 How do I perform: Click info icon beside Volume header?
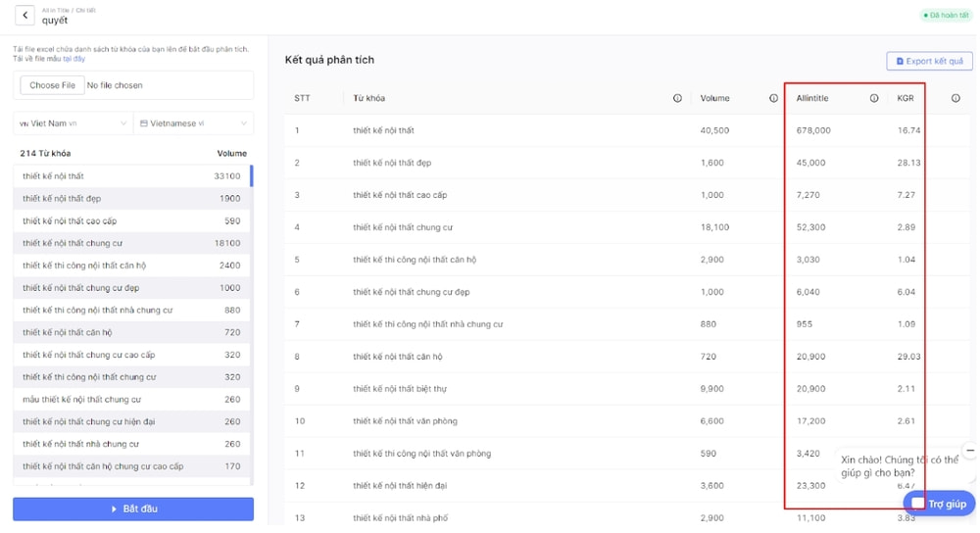point(773,98)
